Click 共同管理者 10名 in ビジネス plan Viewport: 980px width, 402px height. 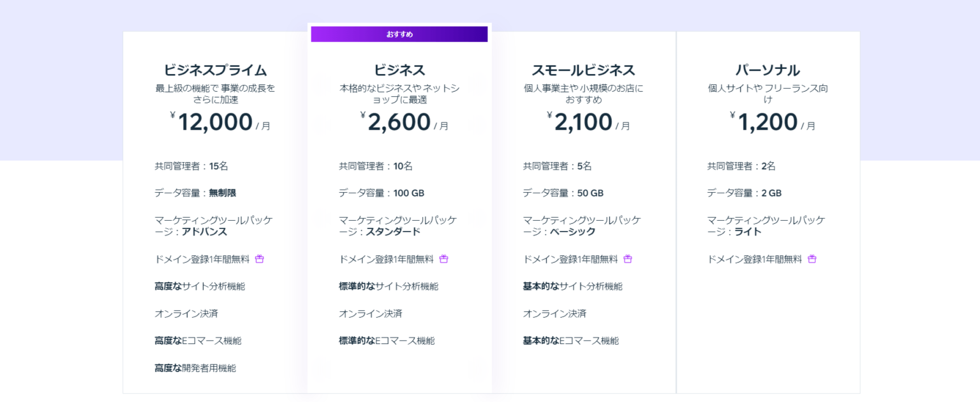tap(376, 166)
